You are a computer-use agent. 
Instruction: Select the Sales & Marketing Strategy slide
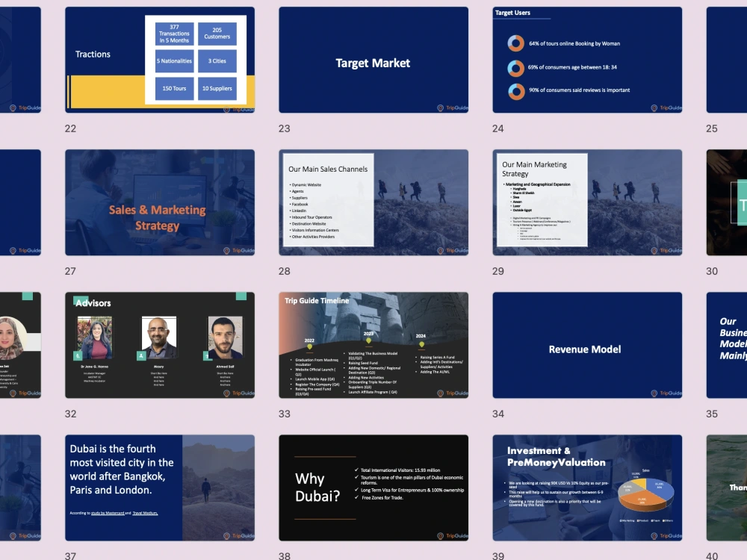tap(160, 202)
